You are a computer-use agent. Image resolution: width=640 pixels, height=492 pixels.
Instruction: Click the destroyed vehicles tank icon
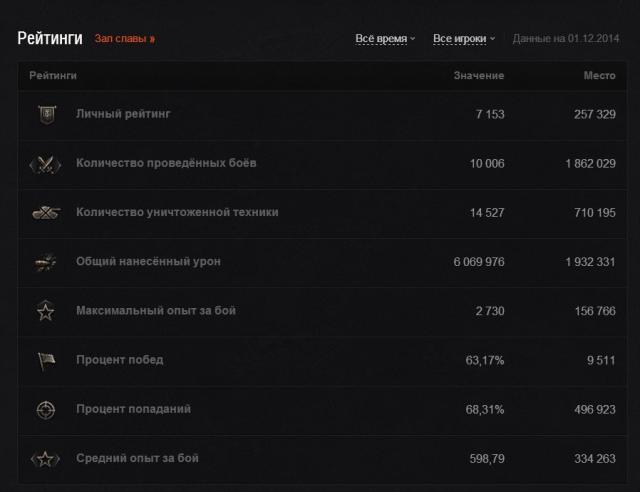pos(45,212)
